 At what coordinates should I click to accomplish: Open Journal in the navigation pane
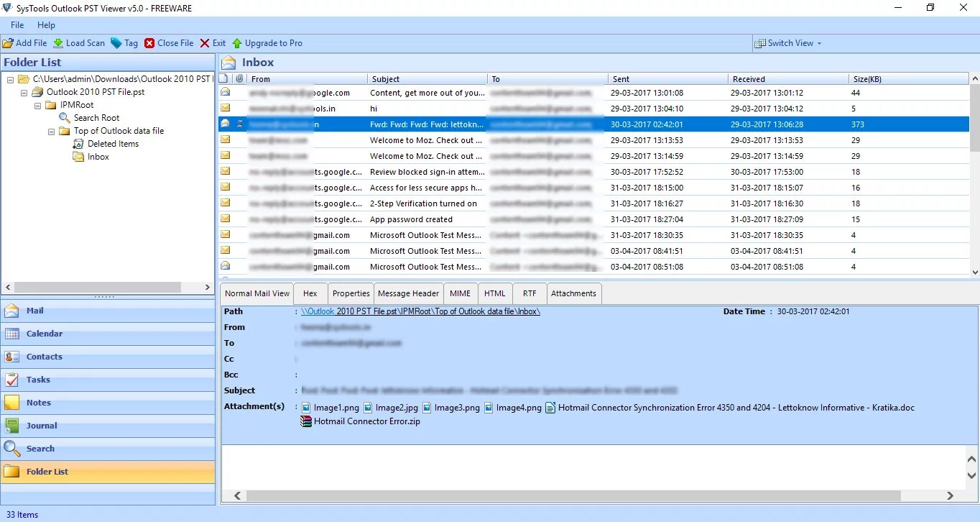pos(108,426)
